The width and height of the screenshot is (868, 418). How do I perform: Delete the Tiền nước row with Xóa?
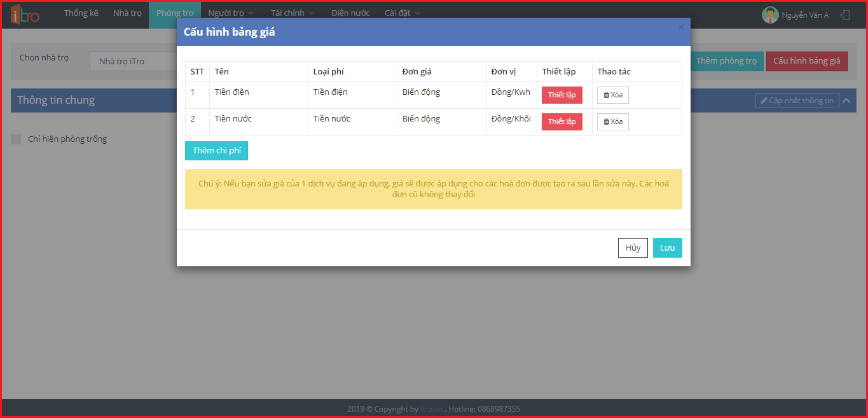click(612, 122)
